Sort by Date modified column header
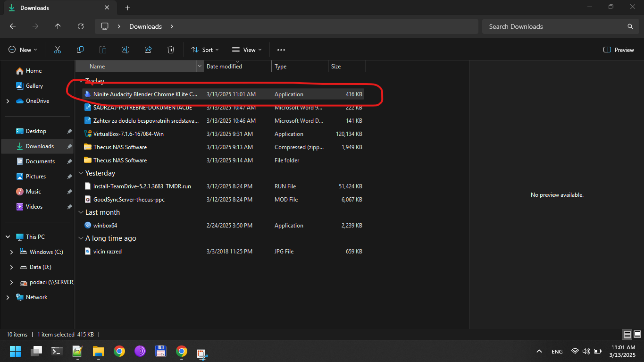The image size is (644, 362). click(237, 67)
